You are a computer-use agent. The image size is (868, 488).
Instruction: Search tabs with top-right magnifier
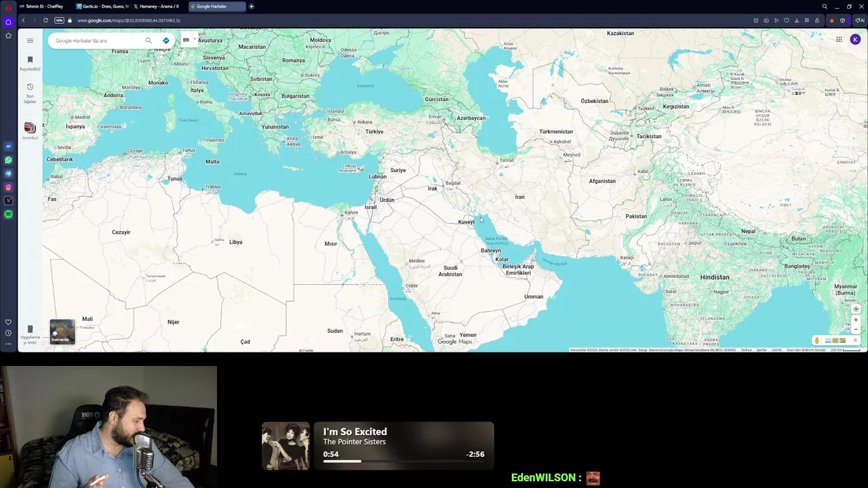pyautogui.click(x=825, y=6)
